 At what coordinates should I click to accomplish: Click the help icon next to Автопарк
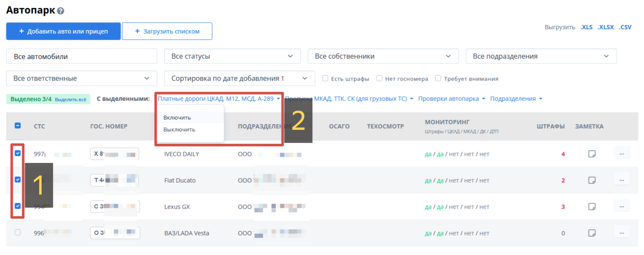(60, 11)
